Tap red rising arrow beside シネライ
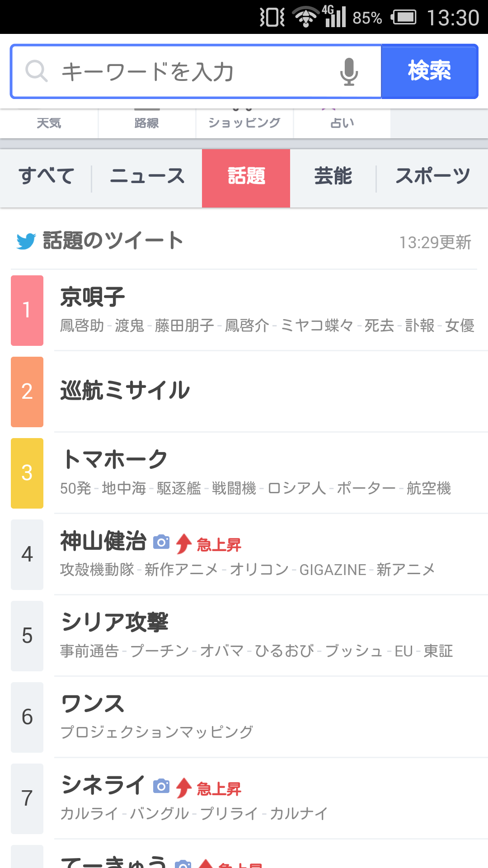The width and height of the screenshot is (488, 868). pyautogui.click(x=184, y=788)
